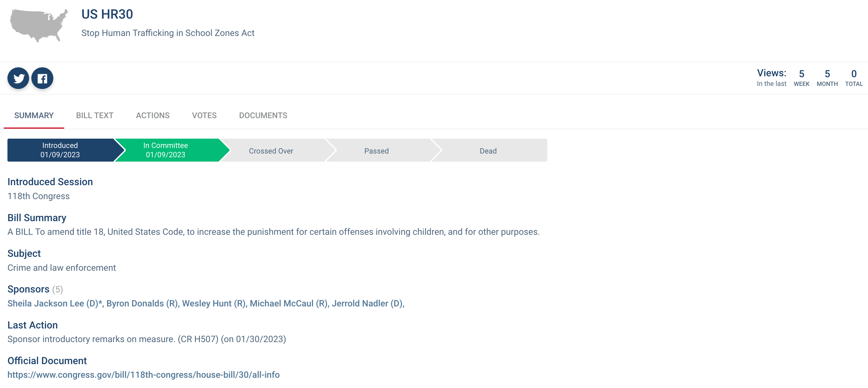Image resolution: width=868 pixels, height=388 pixels.
Task: Click the Dead progress step
Action: 488,150
